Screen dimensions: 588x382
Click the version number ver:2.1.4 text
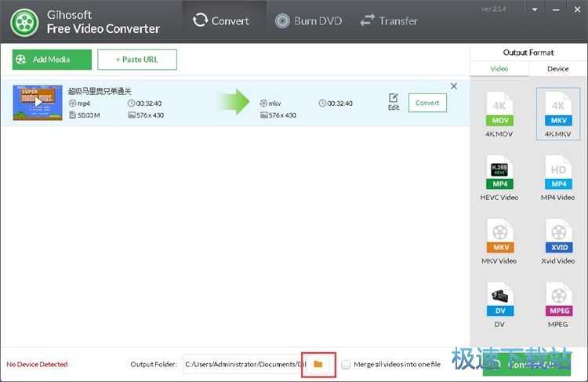click(x=494, y=9)
